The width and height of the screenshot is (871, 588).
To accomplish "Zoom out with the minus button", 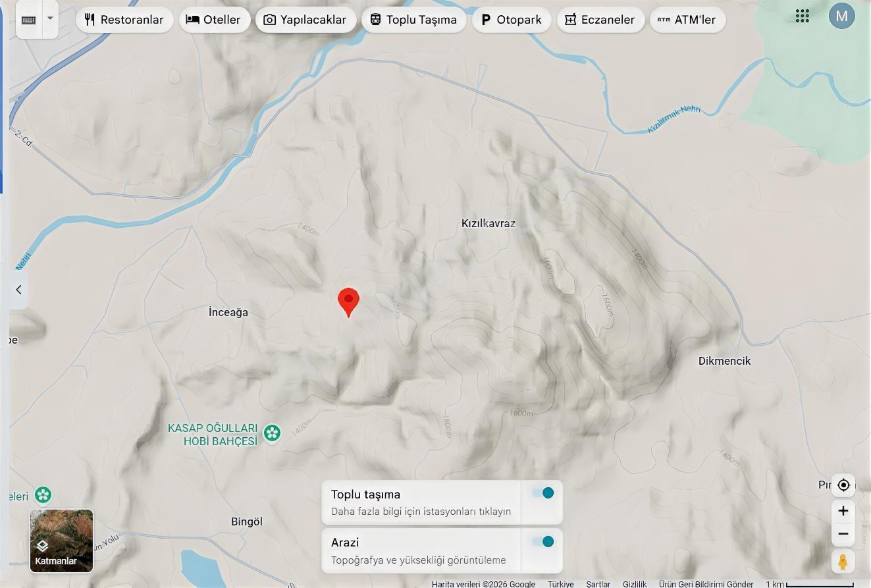I will 843,534.
